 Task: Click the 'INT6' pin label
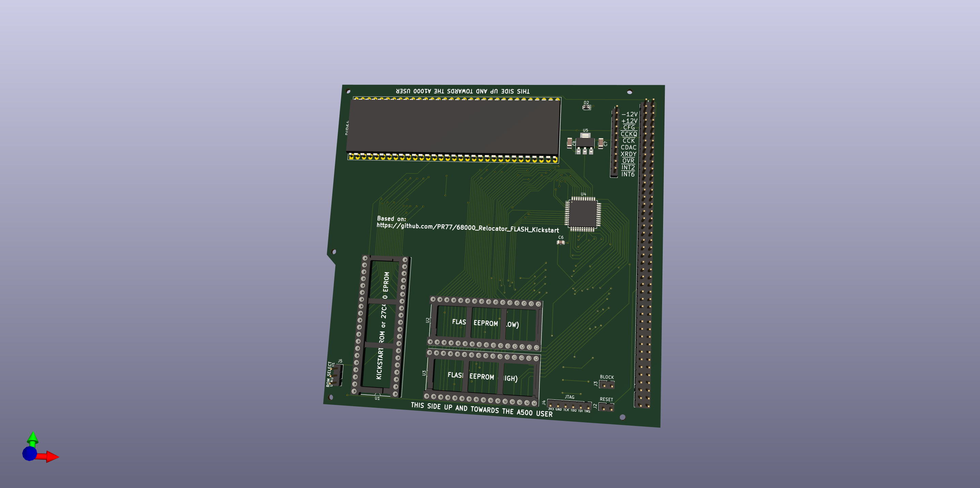click(x=628, y=174)
